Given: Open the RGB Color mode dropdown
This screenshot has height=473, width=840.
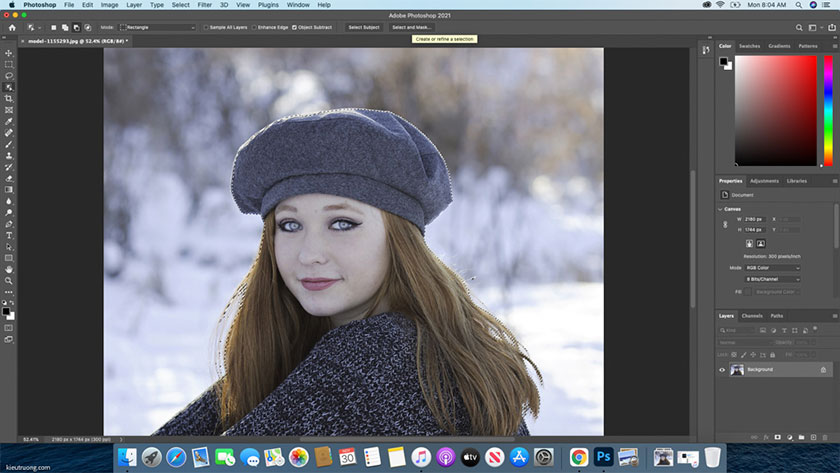Looking at the screenshot, I should (772, 268).
